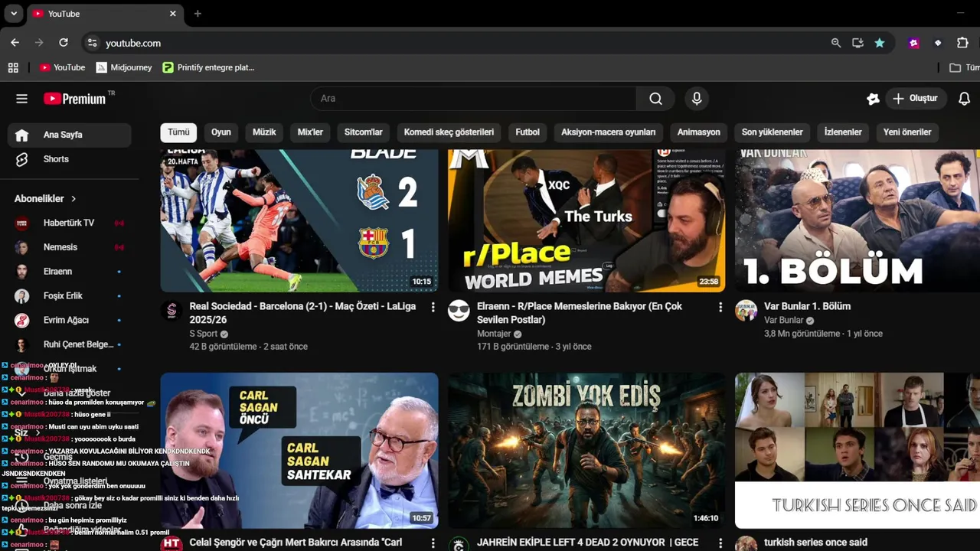The width and height of the screenshot is (980, 551).
Task: Play Carl Sagan Sahtekar thumbnail
Action: [299, 451]
